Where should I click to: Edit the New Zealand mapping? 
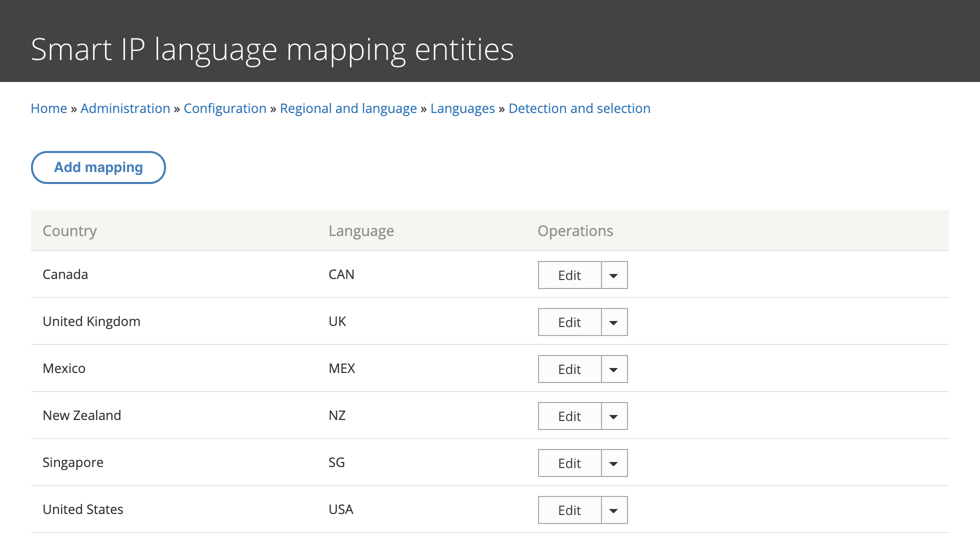pos(569,416)
